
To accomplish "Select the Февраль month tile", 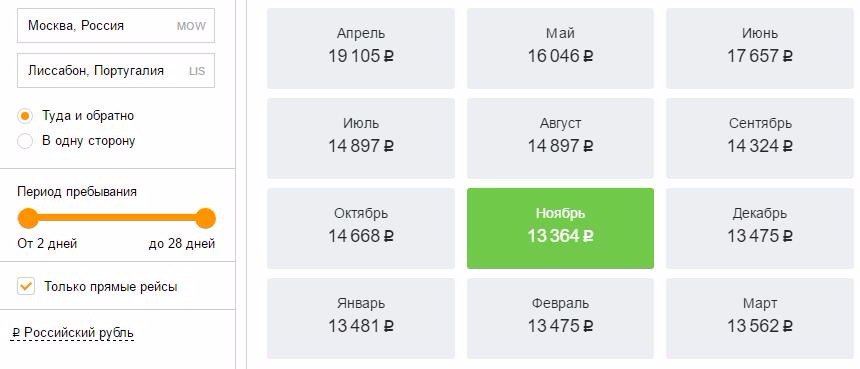I will (560, 318).
